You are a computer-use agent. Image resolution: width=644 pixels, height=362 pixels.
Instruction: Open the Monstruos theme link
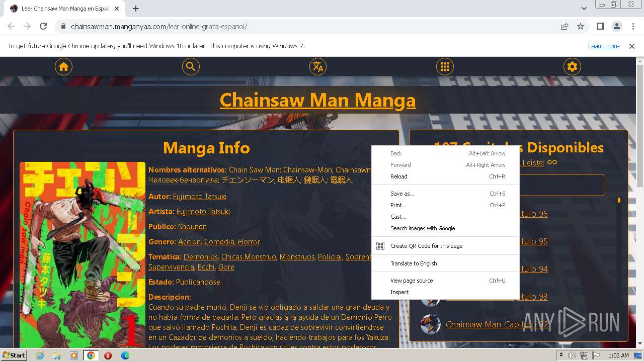(297, 257)
